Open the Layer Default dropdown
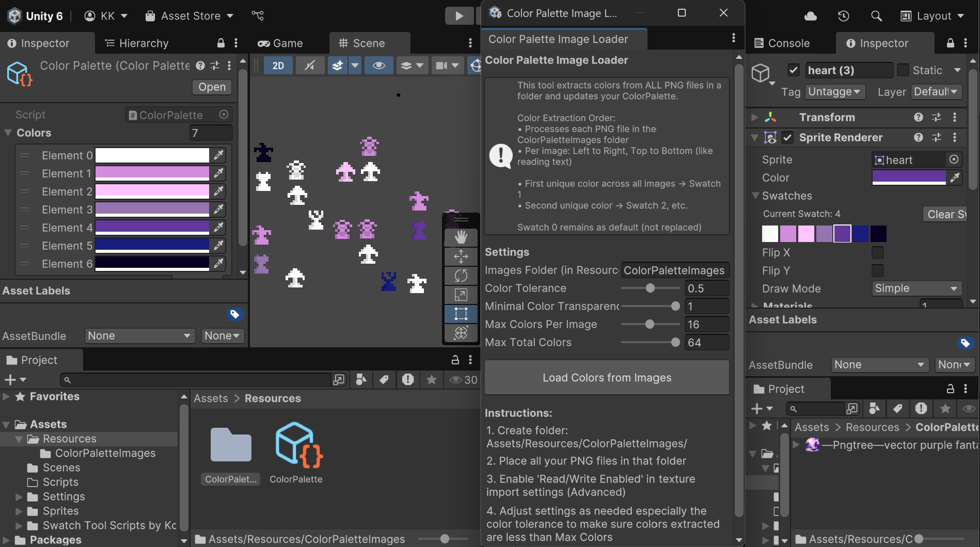 coord(936,91)
